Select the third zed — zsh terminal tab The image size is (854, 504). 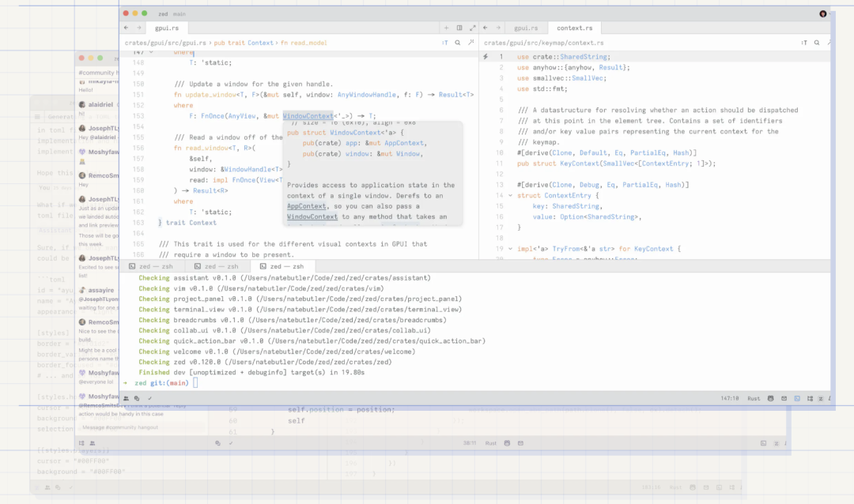pyautogui.click(x=282, y=266)
